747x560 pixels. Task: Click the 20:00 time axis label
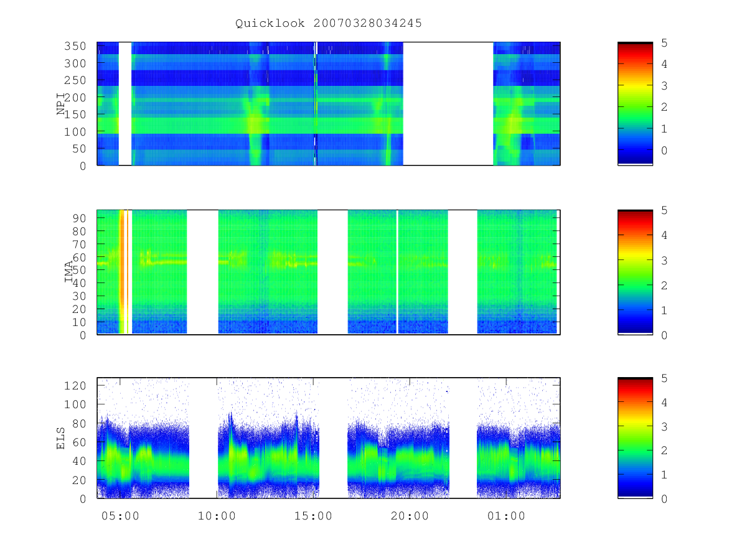[x=410, y=516]
